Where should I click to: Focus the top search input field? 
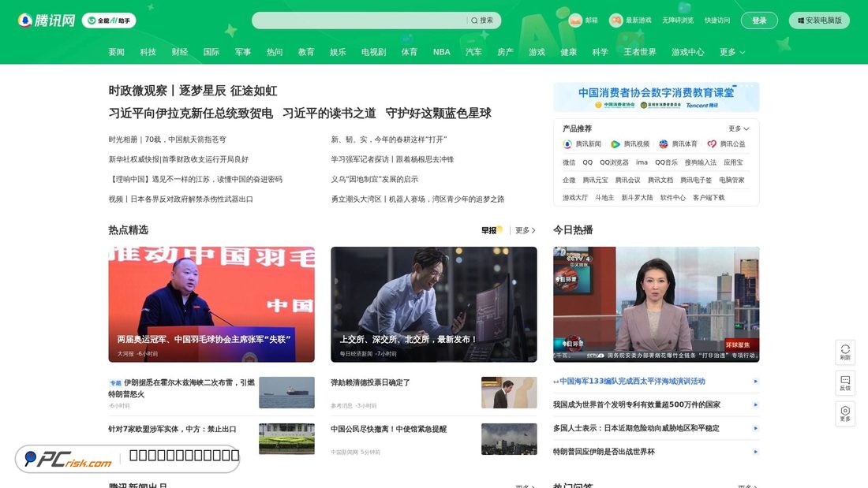(359, 20)
